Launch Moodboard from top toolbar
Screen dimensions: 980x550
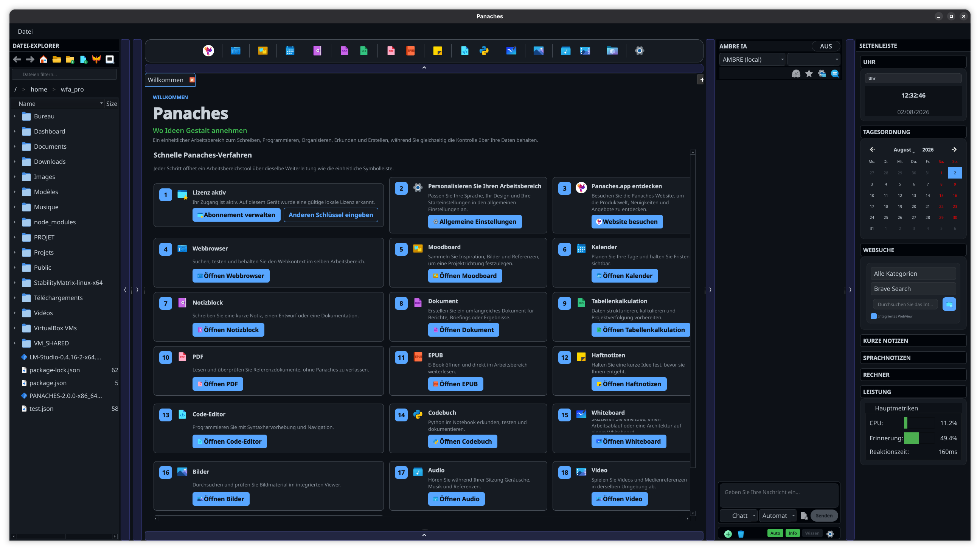(x=262, y=51)
